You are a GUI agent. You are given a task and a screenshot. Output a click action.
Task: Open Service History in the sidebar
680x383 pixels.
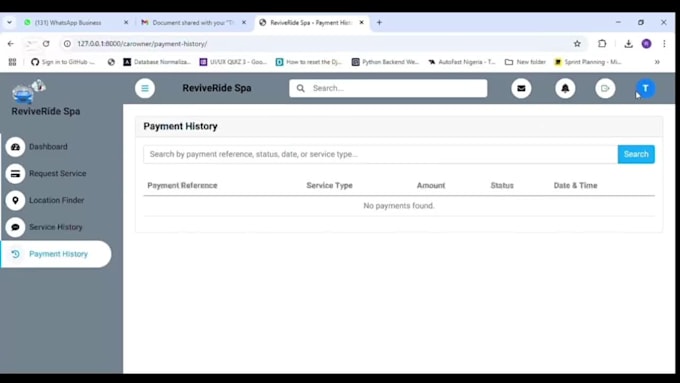click(x=56, y=227)
